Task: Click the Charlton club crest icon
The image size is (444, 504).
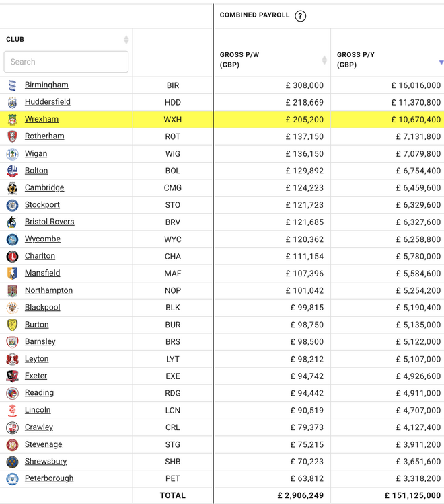Action: (x=12, y=257)
